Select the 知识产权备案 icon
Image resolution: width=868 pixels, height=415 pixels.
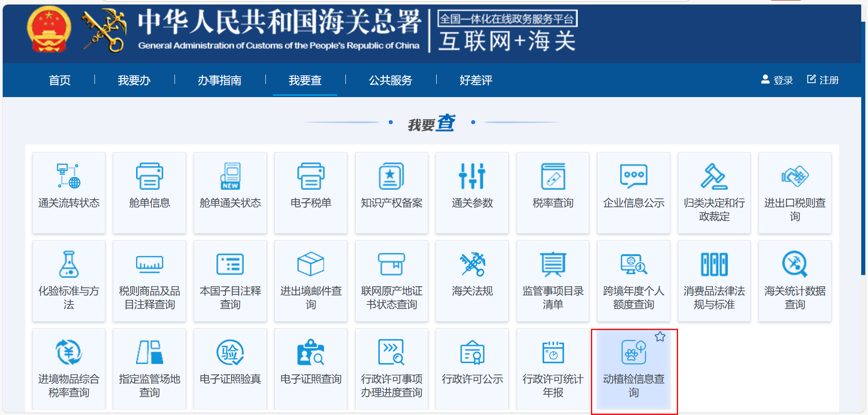[x=392, y=176]
